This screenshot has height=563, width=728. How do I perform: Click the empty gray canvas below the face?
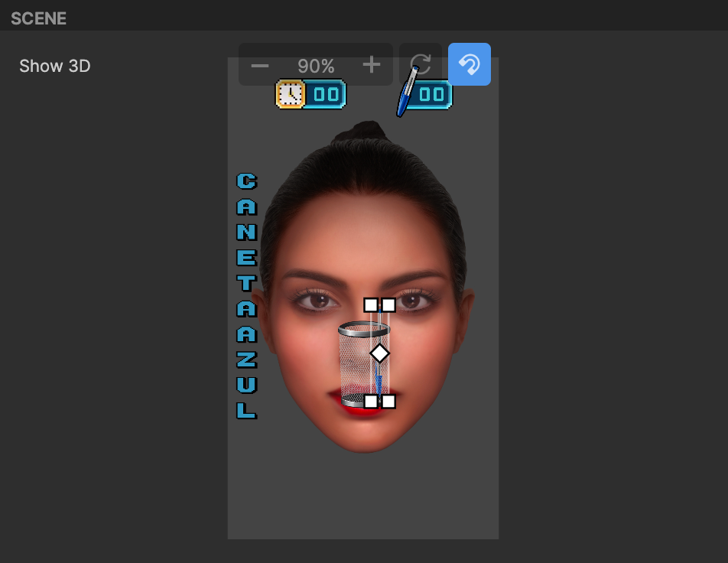click(363, 497)
